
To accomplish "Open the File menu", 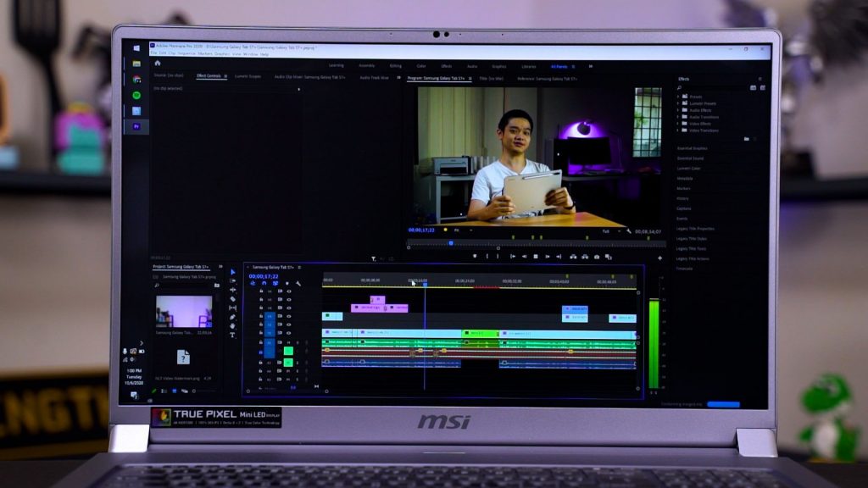I will point(154,53).
